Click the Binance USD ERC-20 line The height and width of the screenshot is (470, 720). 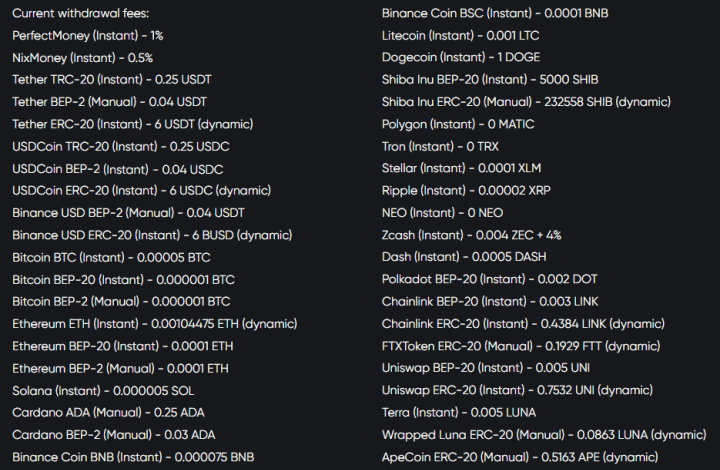pyautogui.click(x=152, y=235)
